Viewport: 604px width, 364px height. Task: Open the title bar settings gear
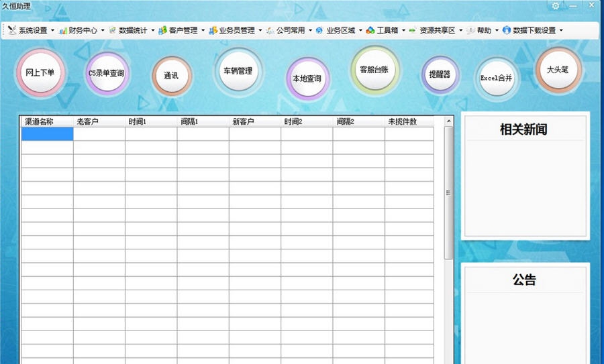click(556, 6)
